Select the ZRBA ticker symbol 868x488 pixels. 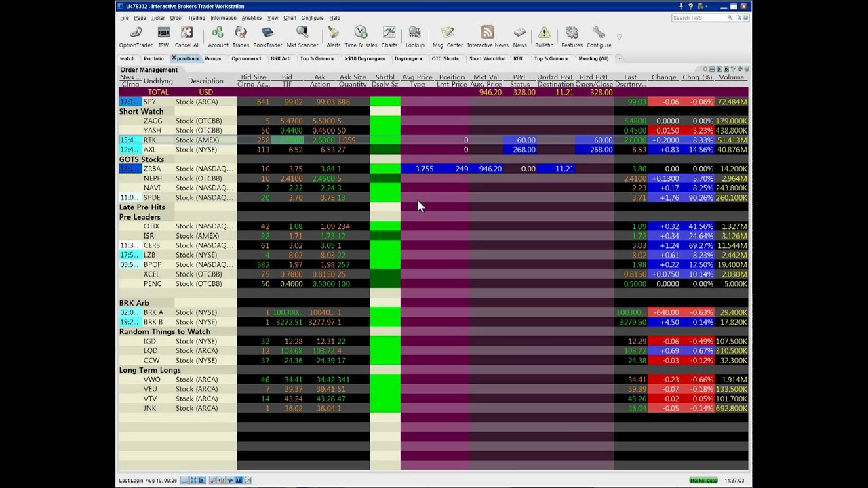pos(152,169)
